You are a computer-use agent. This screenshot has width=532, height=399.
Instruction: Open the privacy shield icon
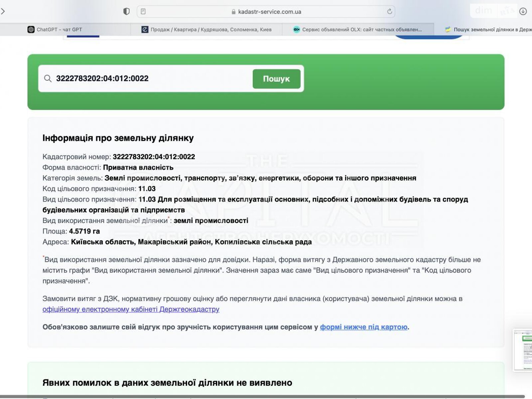(126, 12)
